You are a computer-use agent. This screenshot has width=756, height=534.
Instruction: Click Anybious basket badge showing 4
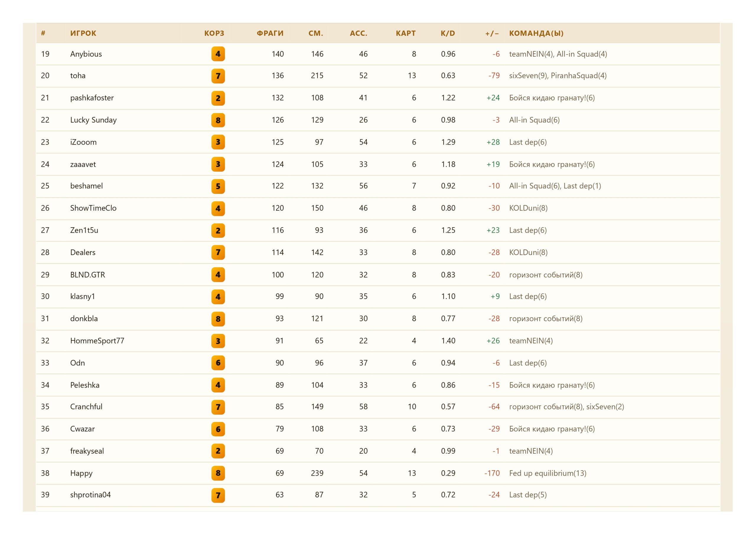[x=218, y=54]
